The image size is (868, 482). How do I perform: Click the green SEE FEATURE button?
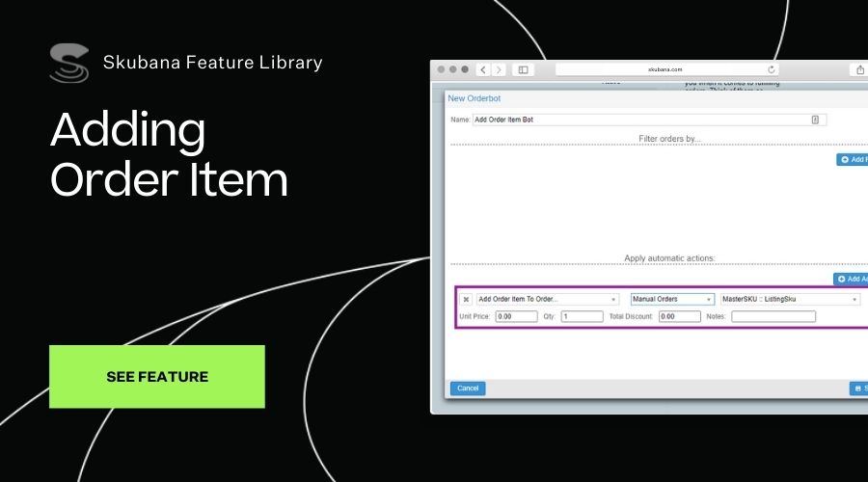156,377
